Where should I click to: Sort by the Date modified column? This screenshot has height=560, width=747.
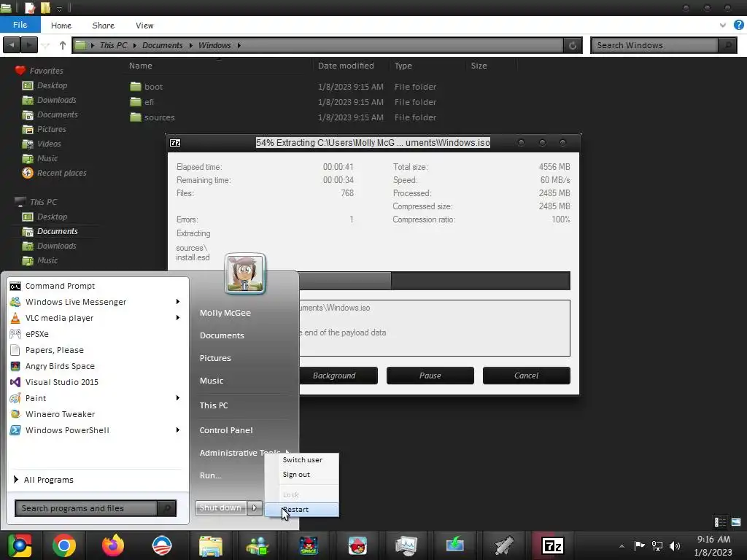click(346, 66)
